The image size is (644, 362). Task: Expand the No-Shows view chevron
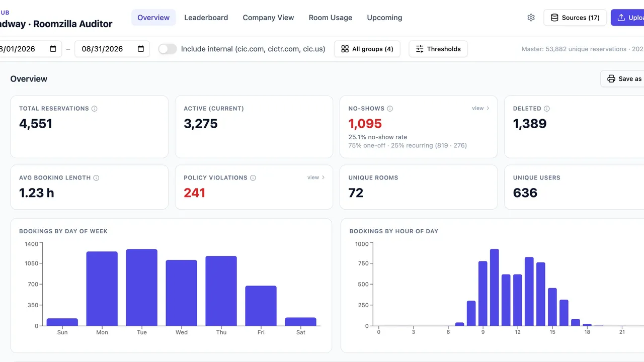(x=488, y=108)
